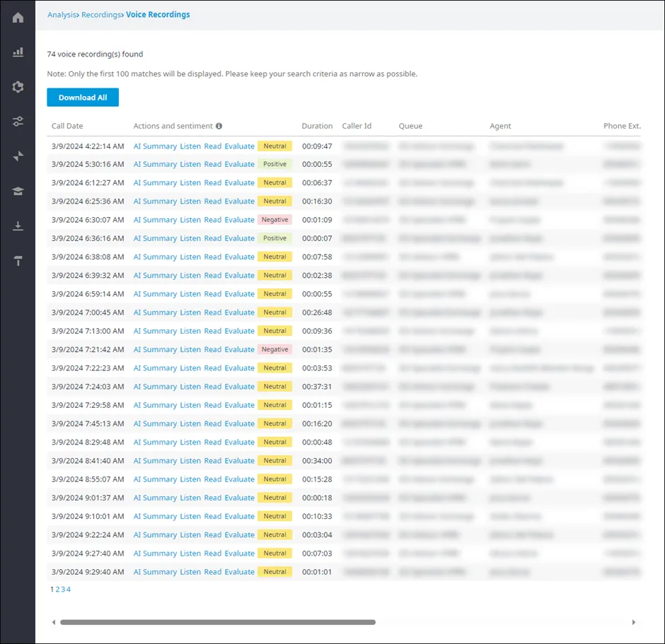Evaluate the 6:25:36 AM call
Viewport: 665px width, 644px height.
[240, 201]
